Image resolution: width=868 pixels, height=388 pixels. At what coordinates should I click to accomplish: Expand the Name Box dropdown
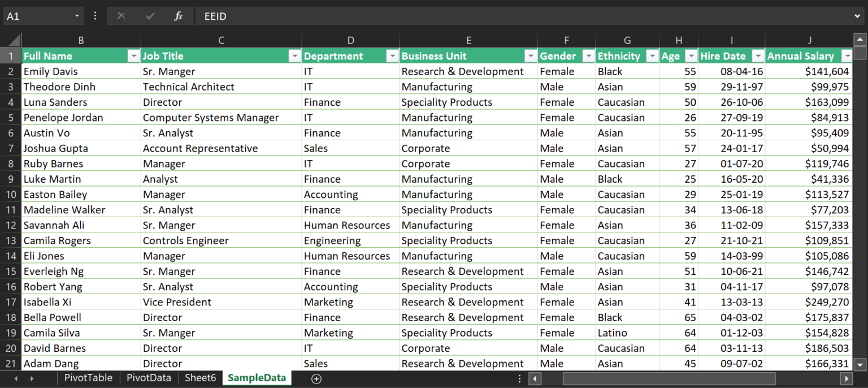coord(77,16)
